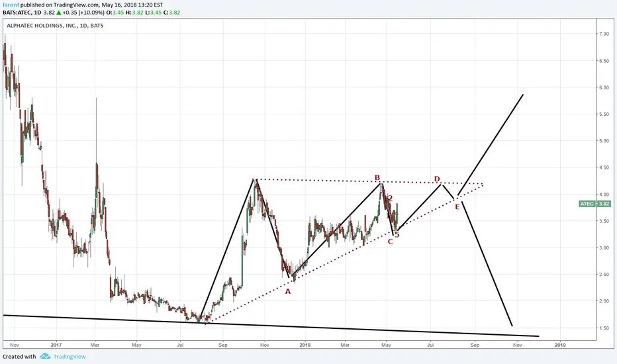This screenshot has height=364, width=617.
Task: Click the Created with footer text
Action: point(19,357)
